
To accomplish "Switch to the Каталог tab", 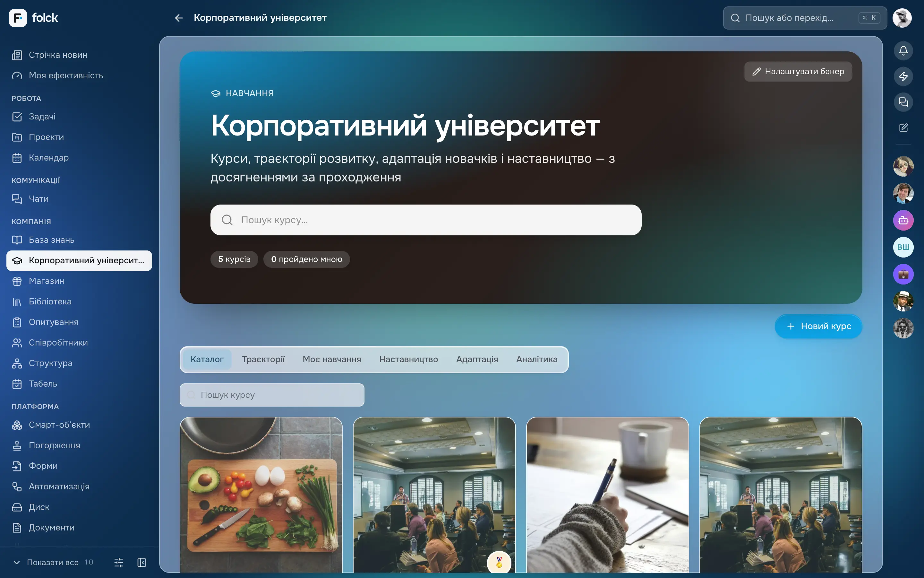I will click(207, 359).
